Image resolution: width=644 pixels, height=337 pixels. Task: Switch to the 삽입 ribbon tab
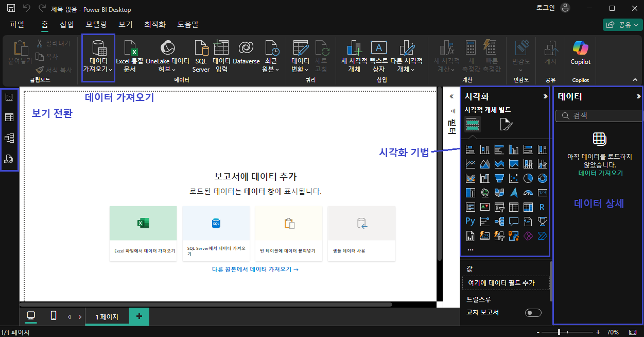click(x=67, y=24)
